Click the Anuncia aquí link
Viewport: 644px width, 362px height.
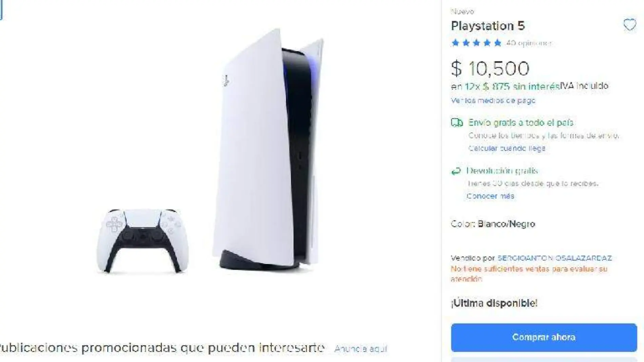click(361, 348)
